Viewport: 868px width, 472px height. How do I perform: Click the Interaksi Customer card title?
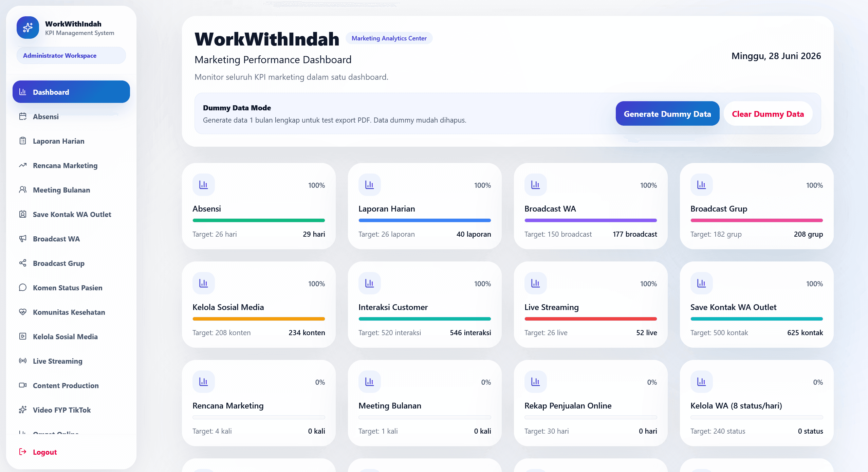[x=393, y=307]
